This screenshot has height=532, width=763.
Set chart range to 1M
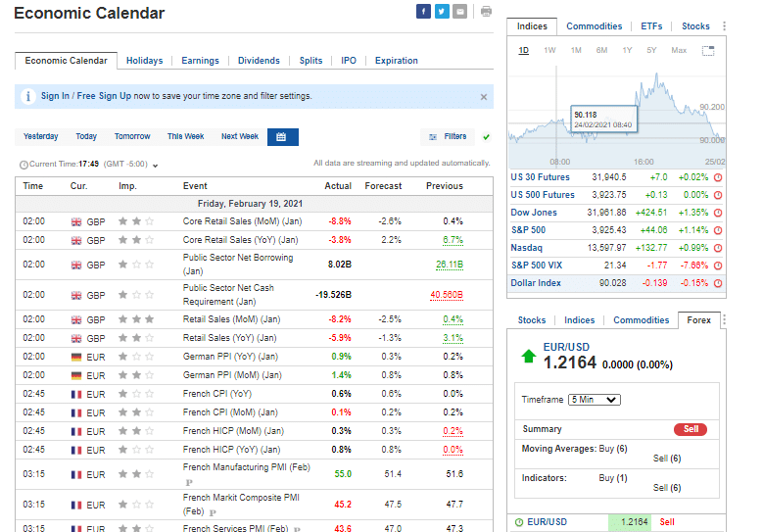click(x=576, y=50)
